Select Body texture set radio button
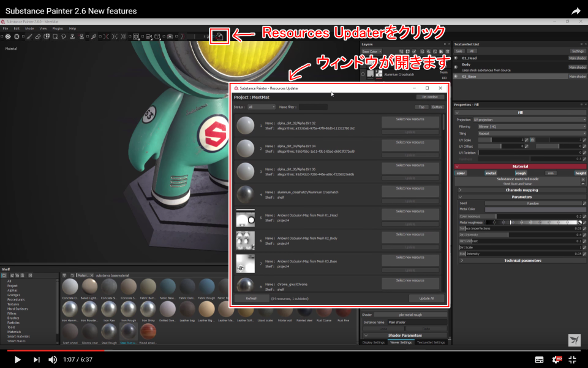This screenshot has width=588, height=368. (x=456, y=67)
